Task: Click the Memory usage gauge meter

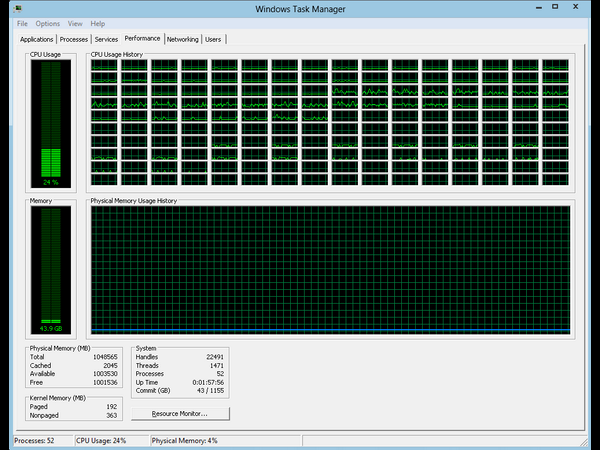Action: pos(50,270)
